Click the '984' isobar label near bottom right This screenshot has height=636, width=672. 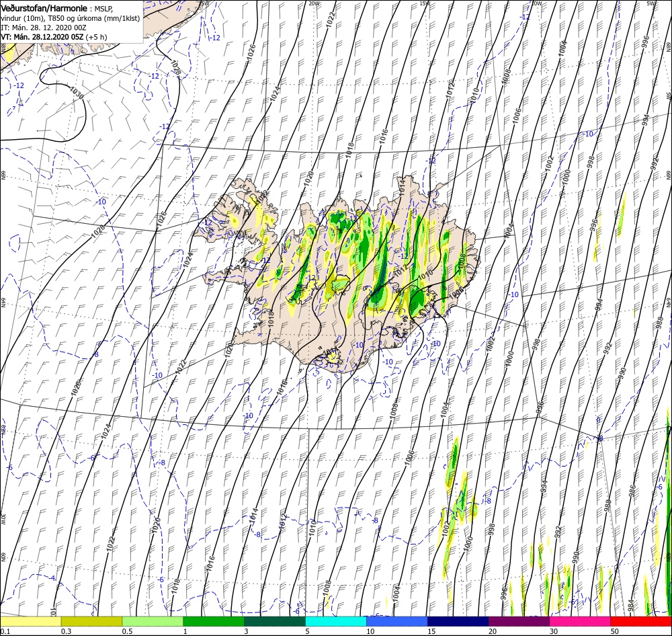point(630,606)
